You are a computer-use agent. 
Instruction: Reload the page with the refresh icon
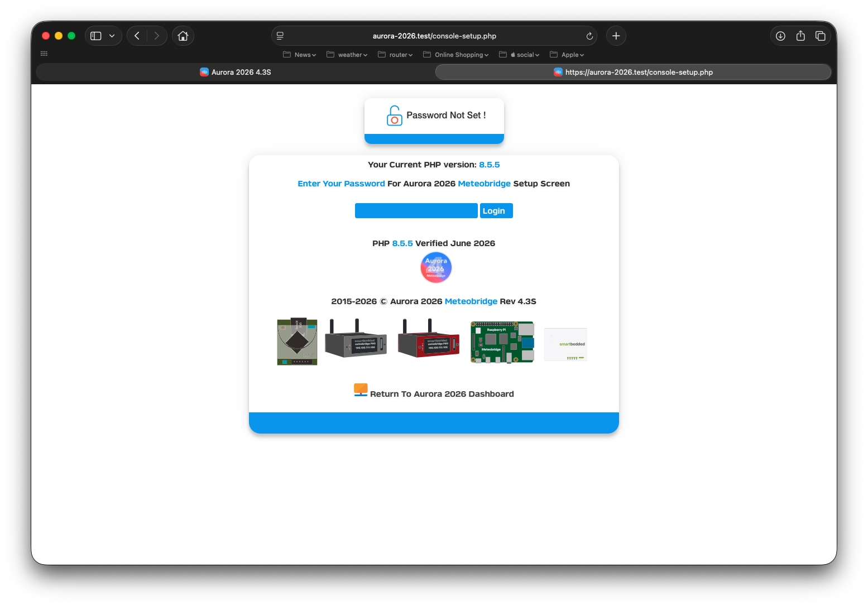point(589,36)
